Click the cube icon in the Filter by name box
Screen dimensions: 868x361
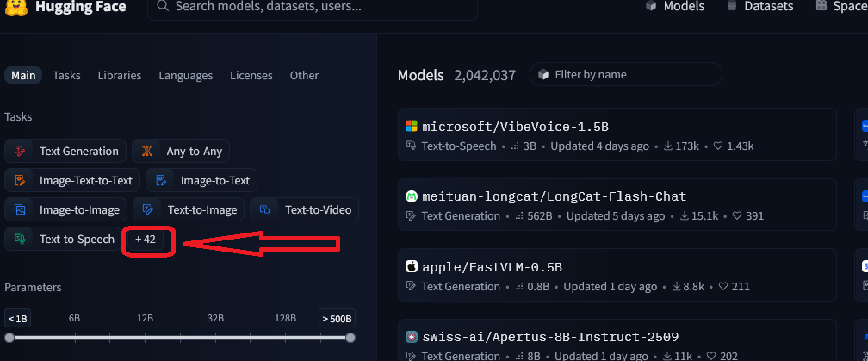click(x=543, y=74)
